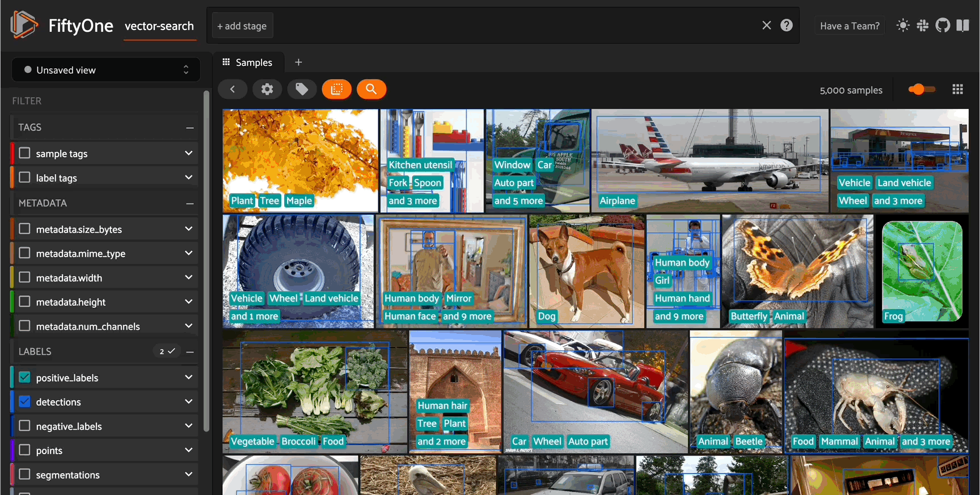Click the FILTER heading text
This screenshot has width=980, height=495.
(27, 101)
